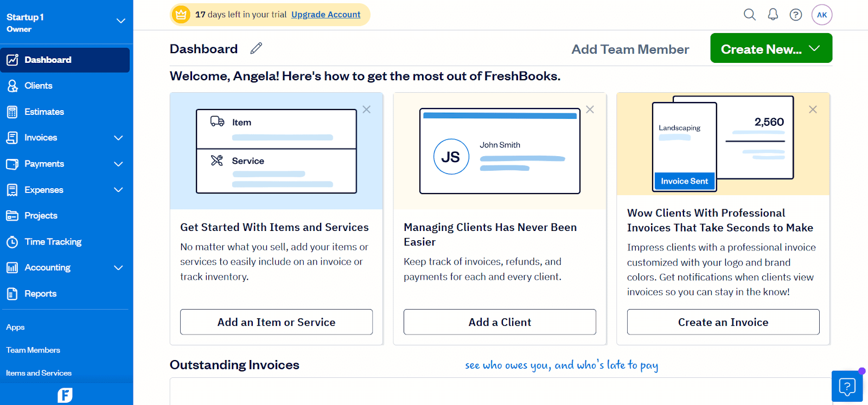Expand the Accounting sidebar section
The height and width of the screenshot is (405, 868).
(x=118, y=268)
